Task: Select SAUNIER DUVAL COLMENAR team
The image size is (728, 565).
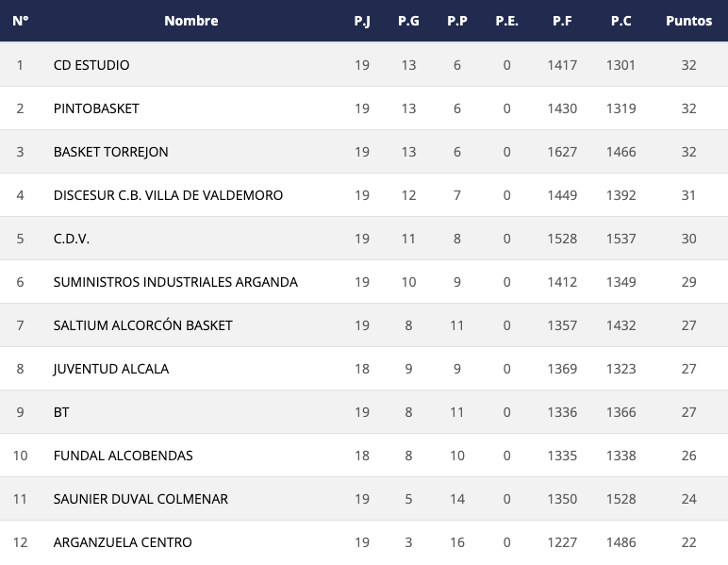Action: 141,499
